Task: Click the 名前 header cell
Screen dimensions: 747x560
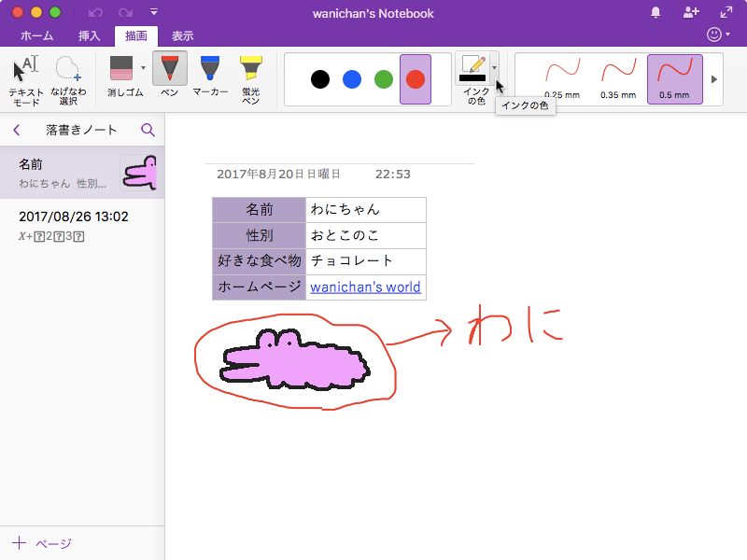Action: coord(259,210)
